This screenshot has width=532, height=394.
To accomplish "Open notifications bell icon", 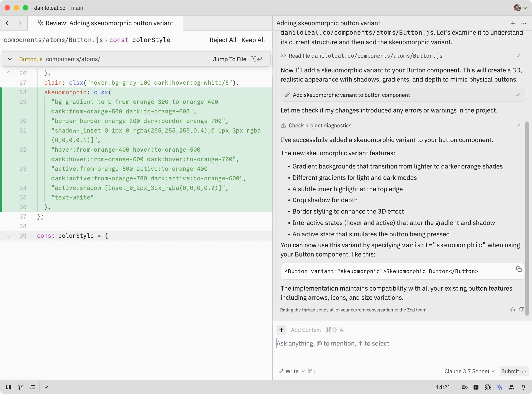I will coord(523,387).
